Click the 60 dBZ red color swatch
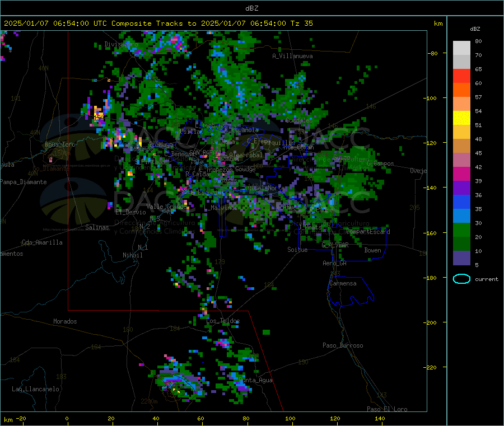Image resolution: width=504 pixels, height=426 pixels. coord(461,76)
